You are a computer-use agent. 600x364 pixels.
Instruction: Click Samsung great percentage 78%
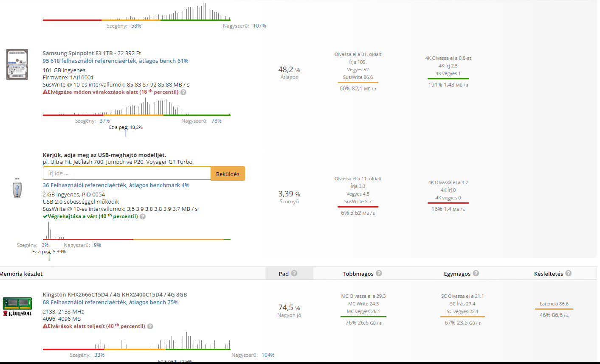217,121
